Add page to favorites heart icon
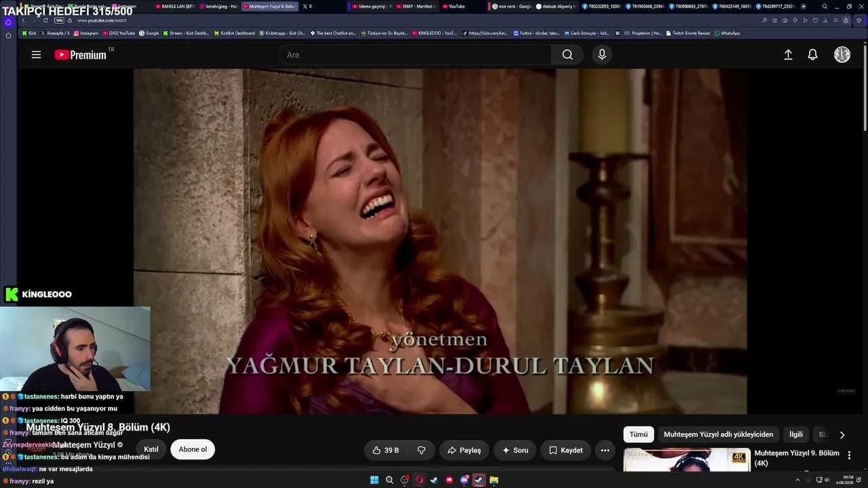This screenshot has width=868, height=488. (x=815, y=20)
